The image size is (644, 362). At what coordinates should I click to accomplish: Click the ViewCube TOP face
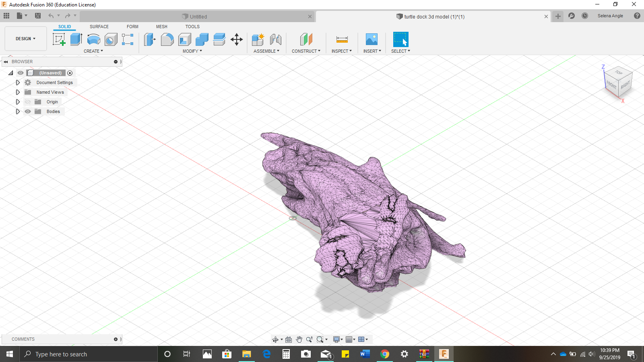tap(619, 72)
